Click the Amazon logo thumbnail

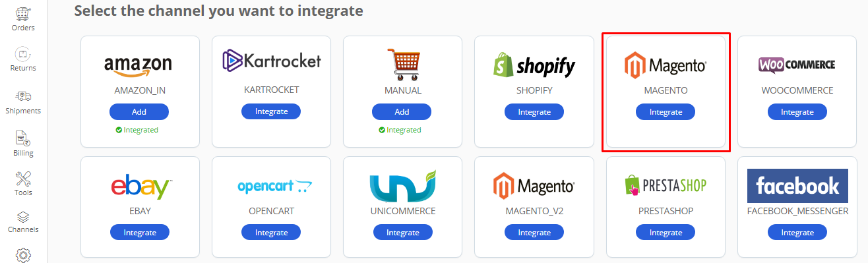[138, 64]
